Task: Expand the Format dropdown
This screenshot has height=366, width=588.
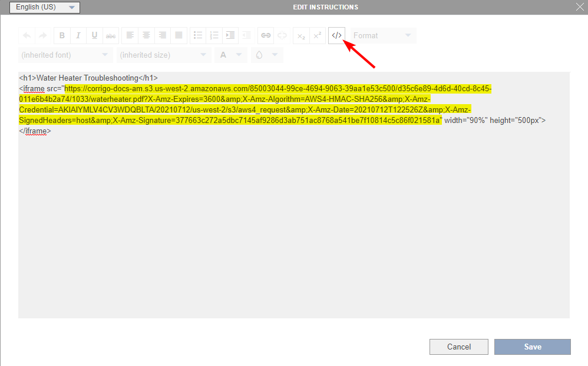Action: (x=383, y=35)
